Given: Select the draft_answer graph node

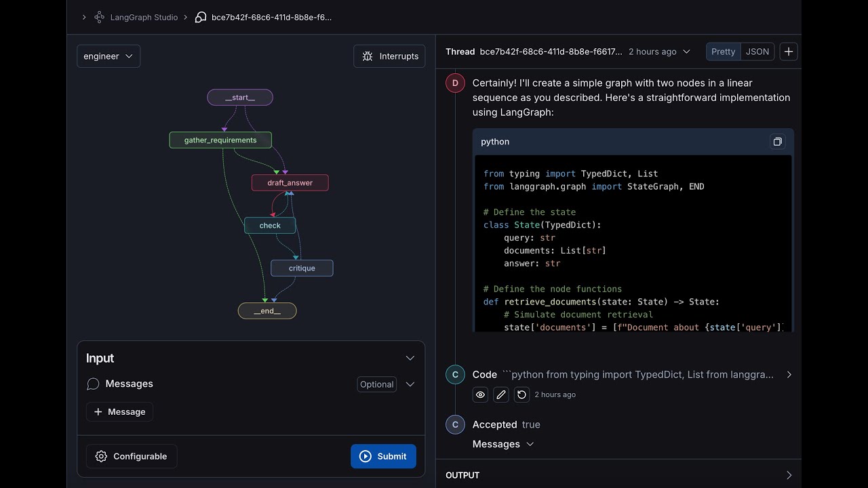Looking at the screenshot, I should pos(290,182).
